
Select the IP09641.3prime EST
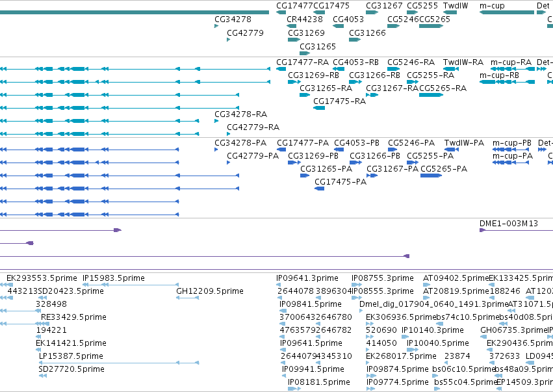click(x=279, y=285)
